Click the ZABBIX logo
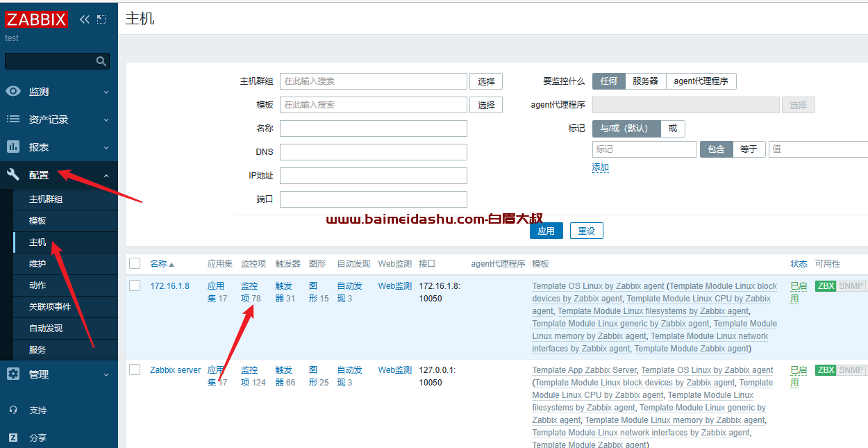Image resolution: width=868 pixels, height=448 pixels. [x=37, y=19]
